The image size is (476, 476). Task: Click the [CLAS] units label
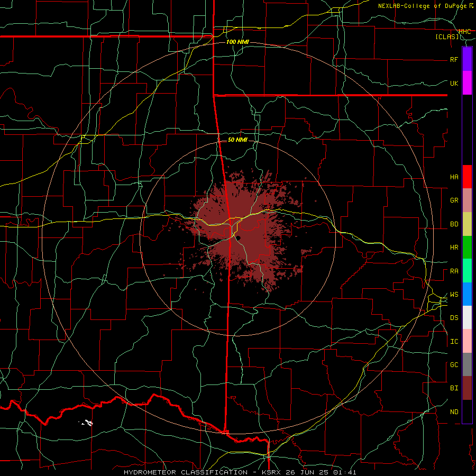447,37
